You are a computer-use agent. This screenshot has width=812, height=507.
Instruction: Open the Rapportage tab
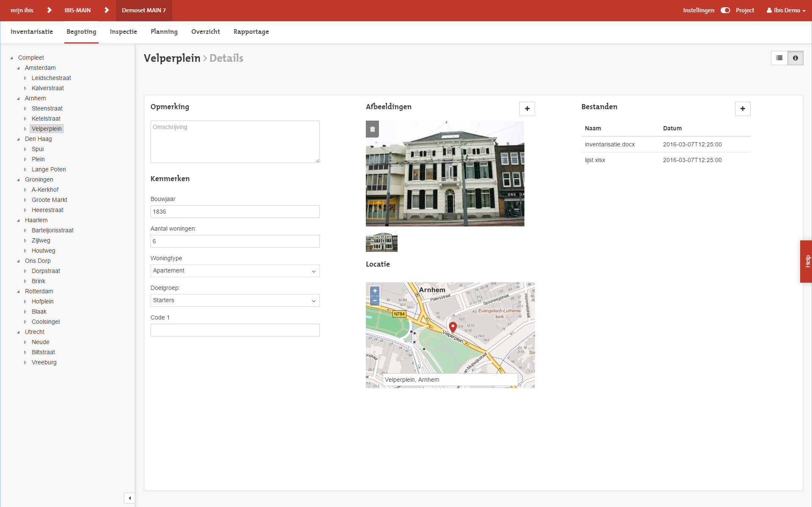click(x=251, y=32)
